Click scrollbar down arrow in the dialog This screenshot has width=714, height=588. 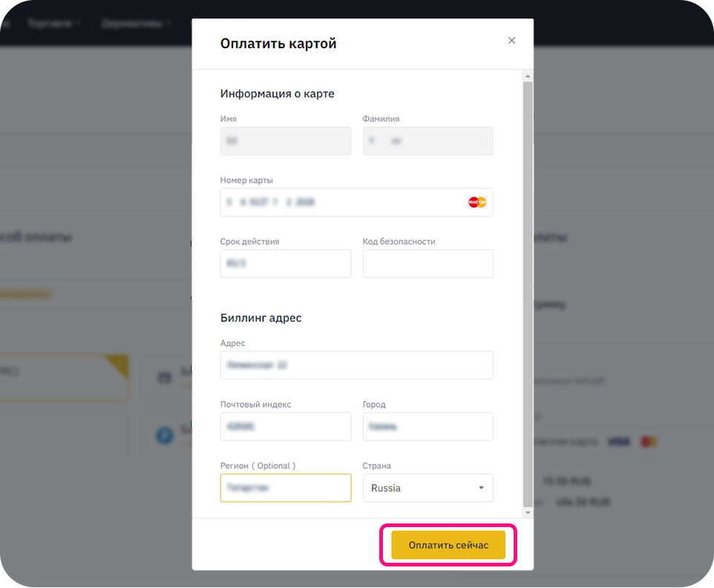click(x=528, y=512)
